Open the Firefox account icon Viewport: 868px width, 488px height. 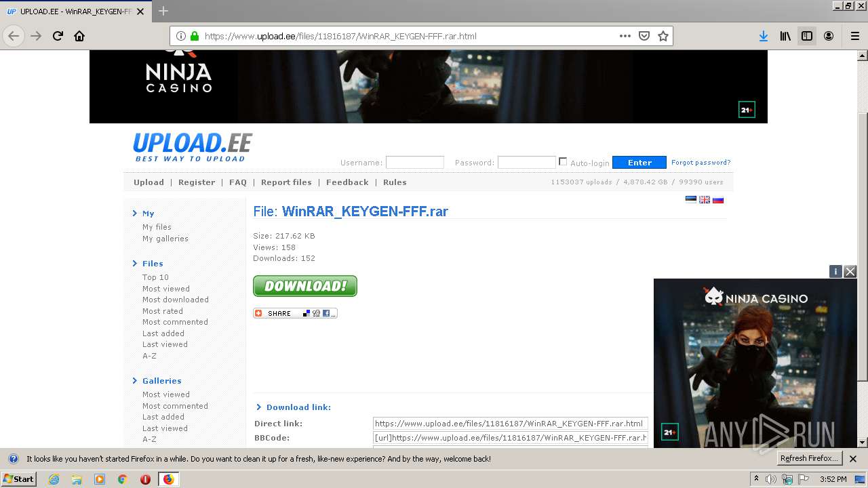point(829,37)
